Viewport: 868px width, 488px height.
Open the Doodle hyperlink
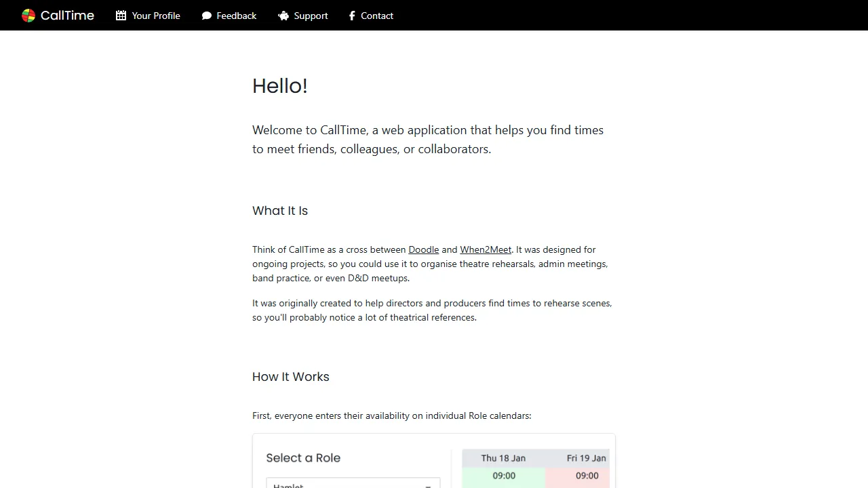click(423, 249)
